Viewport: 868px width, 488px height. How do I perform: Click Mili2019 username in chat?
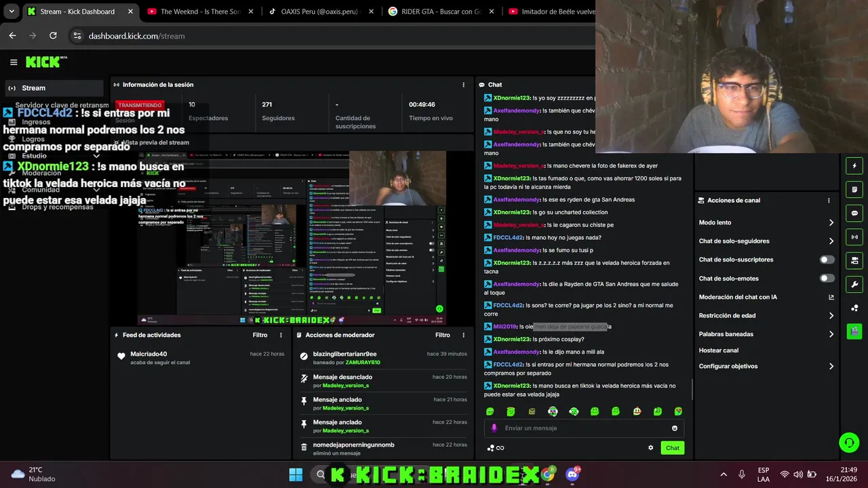505,327
